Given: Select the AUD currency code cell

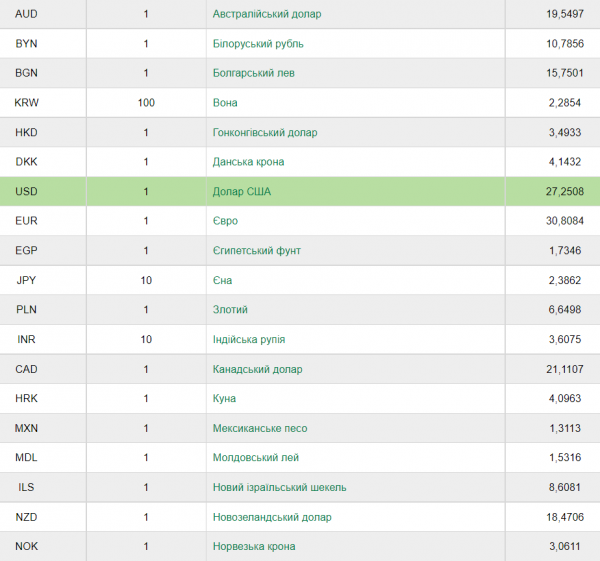Looking at the screenshot, I should click(x=43, y=14).
